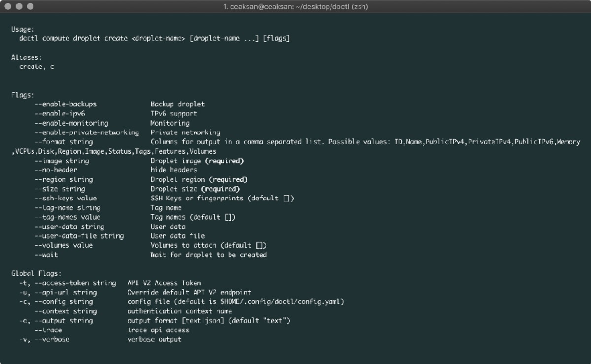Click the config file default path description
The image size is (591, 364).
coord(235,301)
